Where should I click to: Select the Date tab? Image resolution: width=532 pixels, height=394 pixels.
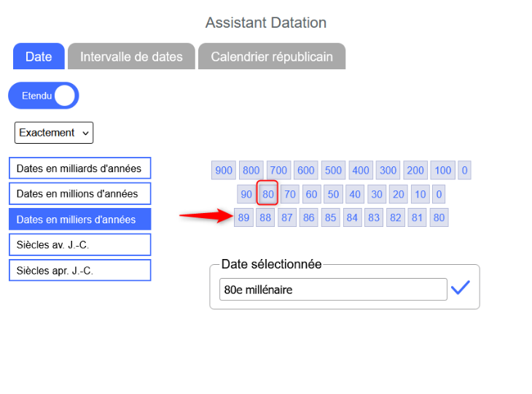(x=39, y=56)
